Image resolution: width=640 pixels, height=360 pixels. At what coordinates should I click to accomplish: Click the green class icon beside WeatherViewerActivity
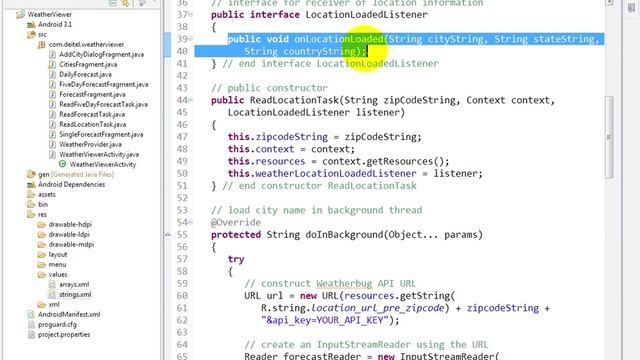(x=62, y=164)
